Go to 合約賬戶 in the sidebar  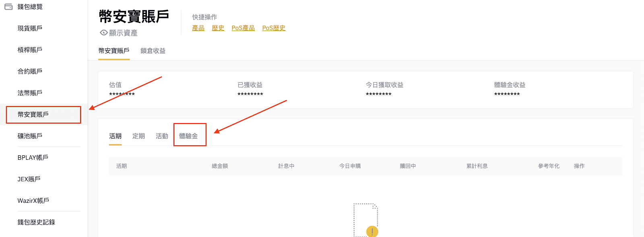pos(30,71)
